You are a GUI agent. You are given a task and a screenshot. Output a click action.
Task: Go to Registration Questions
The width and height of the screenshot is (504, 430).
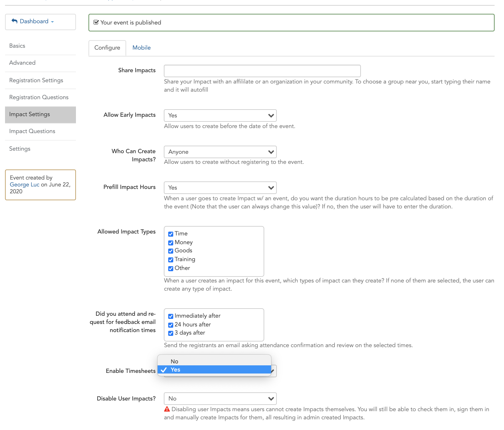tap(40, 97)
